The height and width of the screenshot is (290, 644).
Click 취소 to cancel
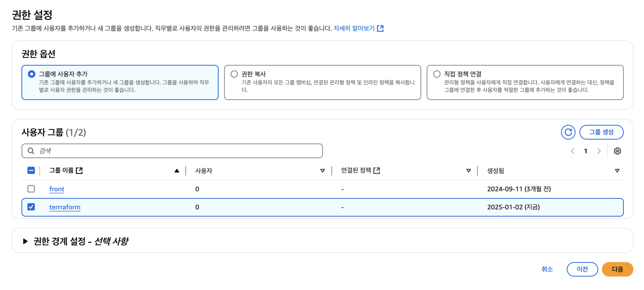coord(547,269)
